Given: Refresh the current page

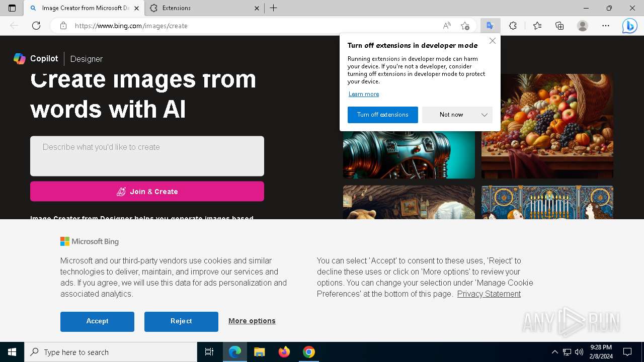Looking at the screenshot, I should tap(36, 26).
